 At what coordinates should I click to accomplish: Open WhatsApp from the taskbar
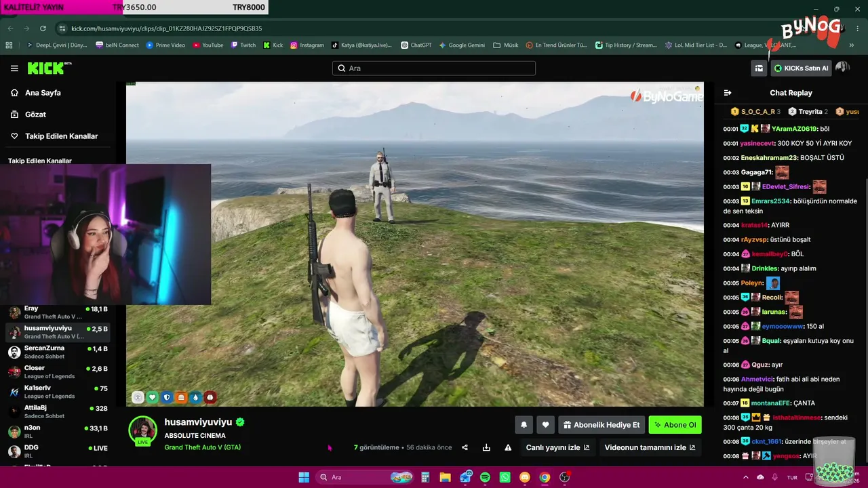click(505, 477)
